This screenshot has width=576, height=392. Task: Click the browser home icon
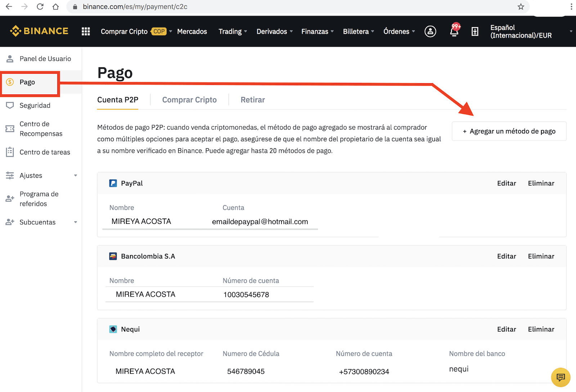[x=55, y=6]
